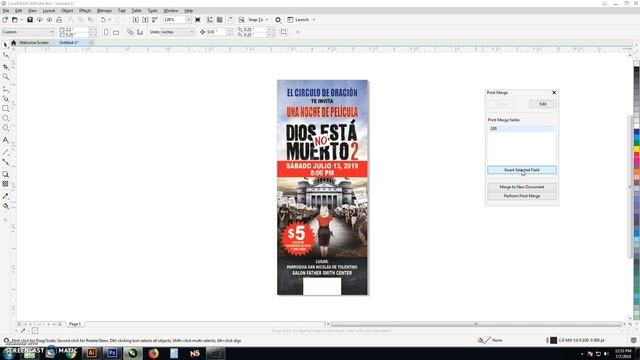The height and width of the screenshot is (360, 640).
Task: Click Insert Selected Field button
Action: 522,170
